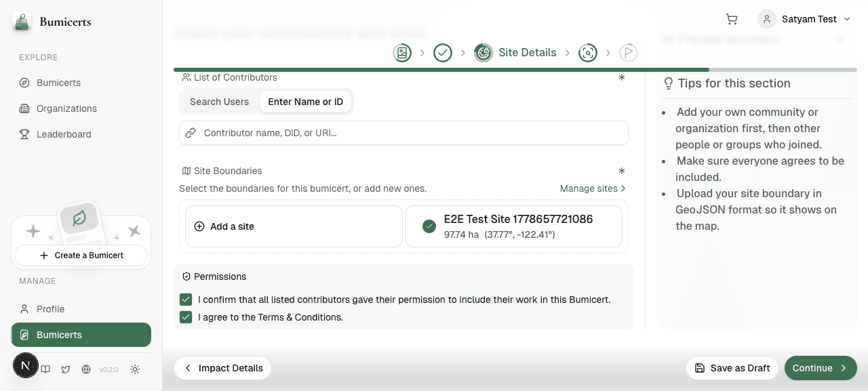
Task: Select the Site Details globe step icon
Action: (x=484, y=52)
